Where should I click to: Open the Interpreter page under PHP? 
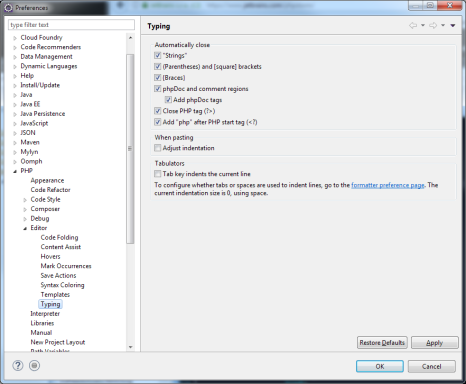point(45,313)
